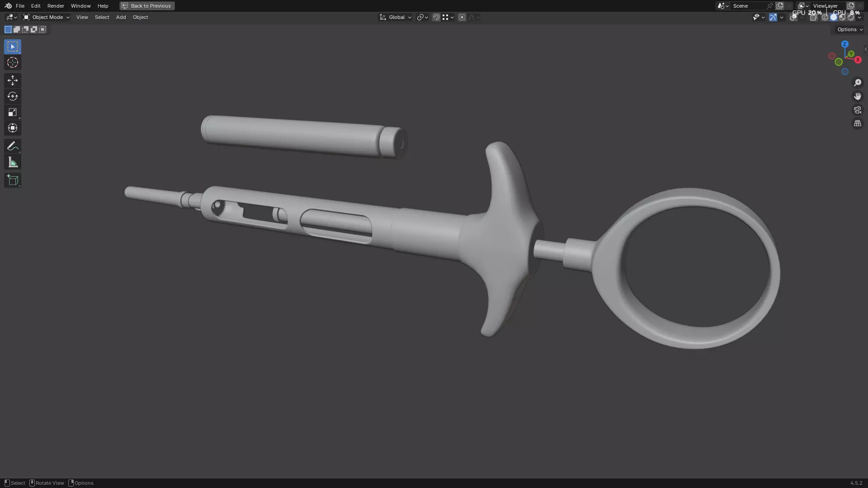Open the Render menu
Image resolution: width=868 pixels, height=488 pixels.
56,6
